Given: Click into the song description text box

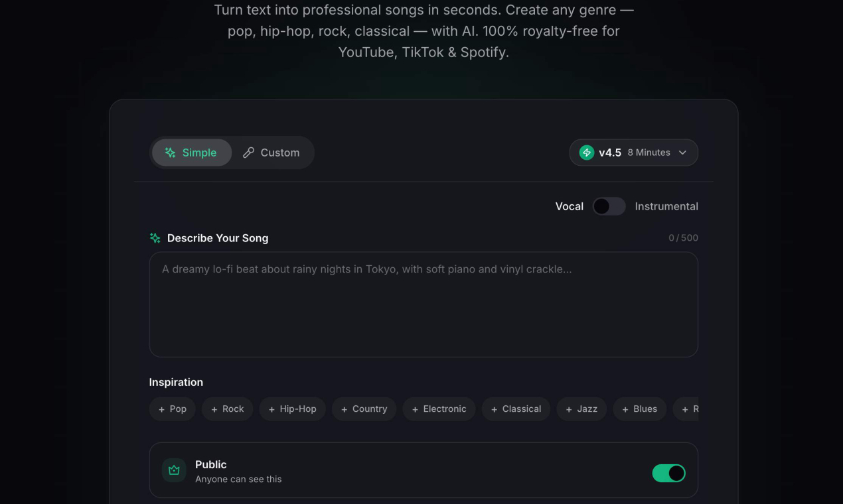Looking at the screenshot, I should pyautogui.click(x=423, y=304).
